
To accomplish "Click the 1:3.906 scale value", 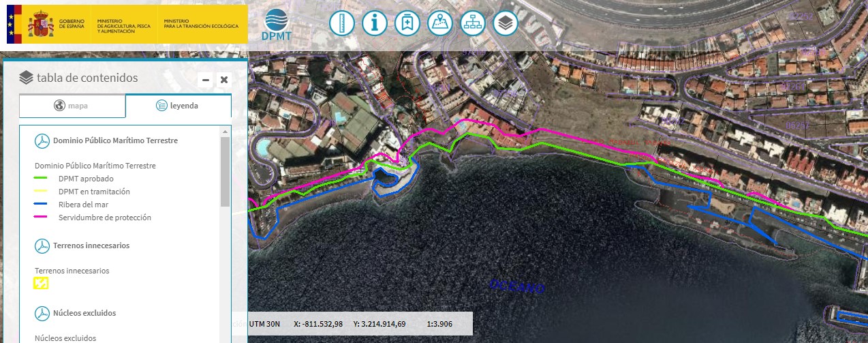I will (x=439, y=324).
